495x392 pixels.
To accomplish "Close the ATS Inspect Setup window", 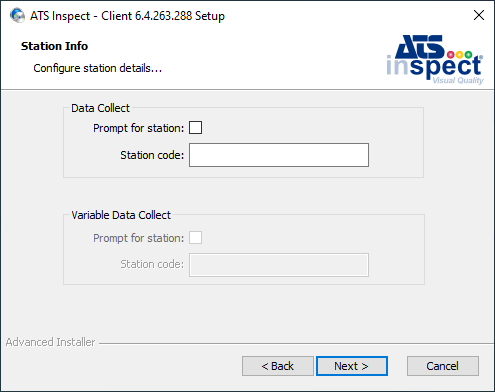I will 479,15.
